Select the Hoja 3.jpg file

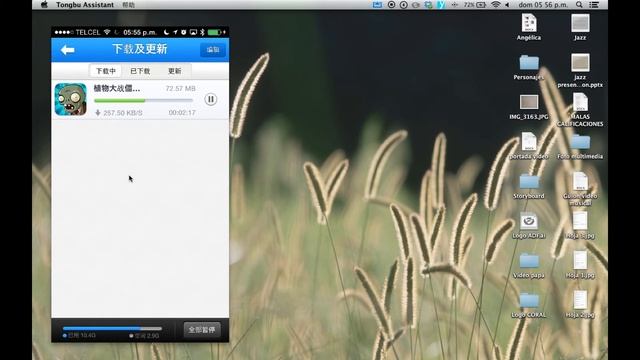[x=580, y=225]
